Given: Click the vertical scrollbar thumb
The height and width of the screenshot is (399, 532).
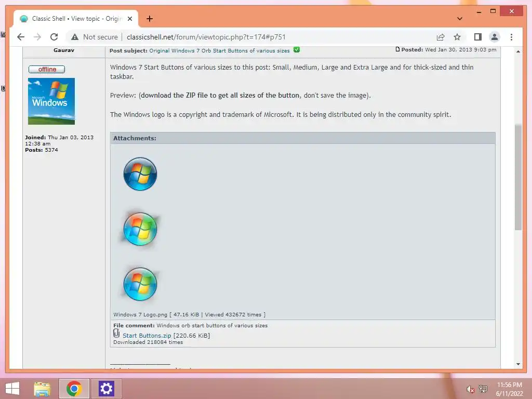Looking at the screenshot, I should click(518, 177).
